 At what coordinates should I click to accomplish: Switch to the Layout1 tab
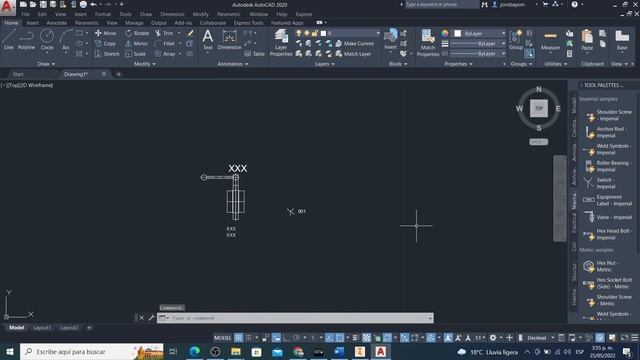[42, 328]
